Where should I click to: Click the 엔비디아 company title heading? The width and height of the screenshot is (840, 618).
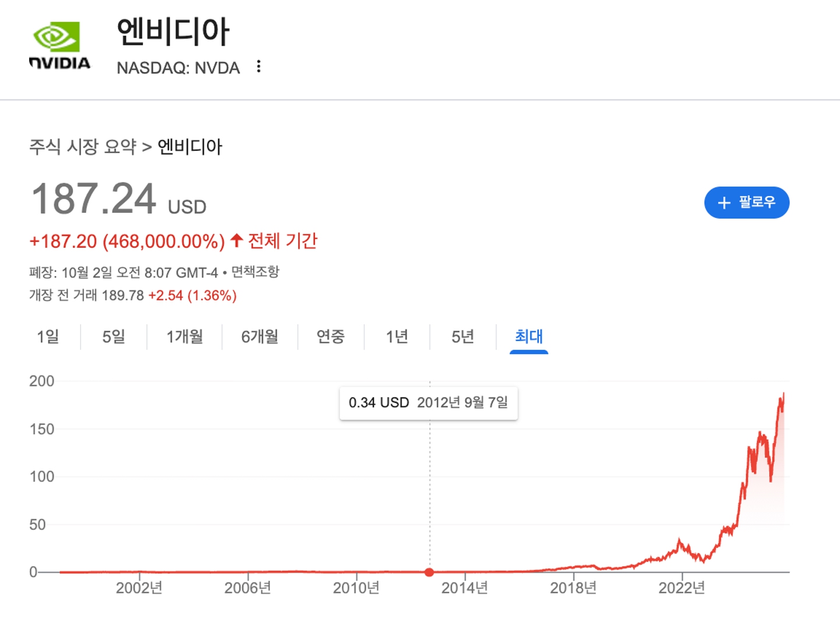[x=173, y=31]
